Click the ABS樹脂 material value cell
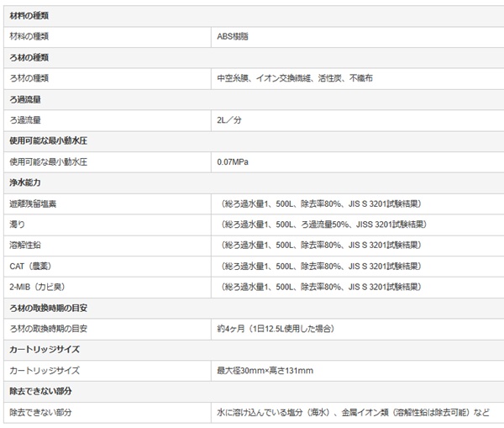Screen dimensions: 504x428 (233, 37)
